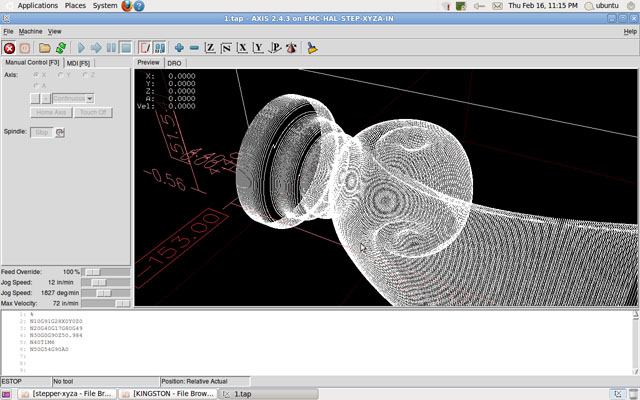Open the View menu
This screenshot has width=640, height=400.
pos(54,31)
